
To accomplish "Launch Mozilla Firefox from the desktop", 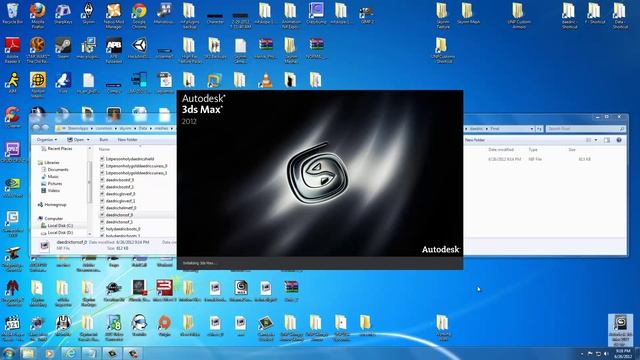I will tap(38, 15).
